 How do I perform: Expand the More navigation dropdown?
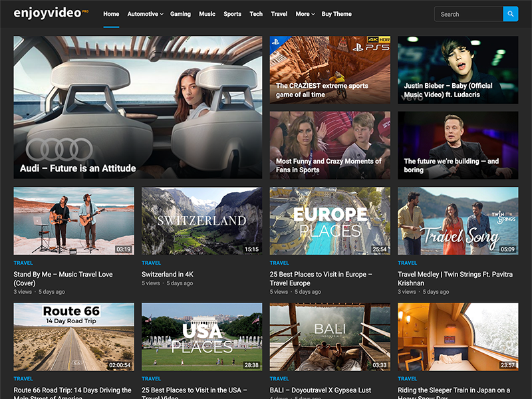[x=304, y=13]
